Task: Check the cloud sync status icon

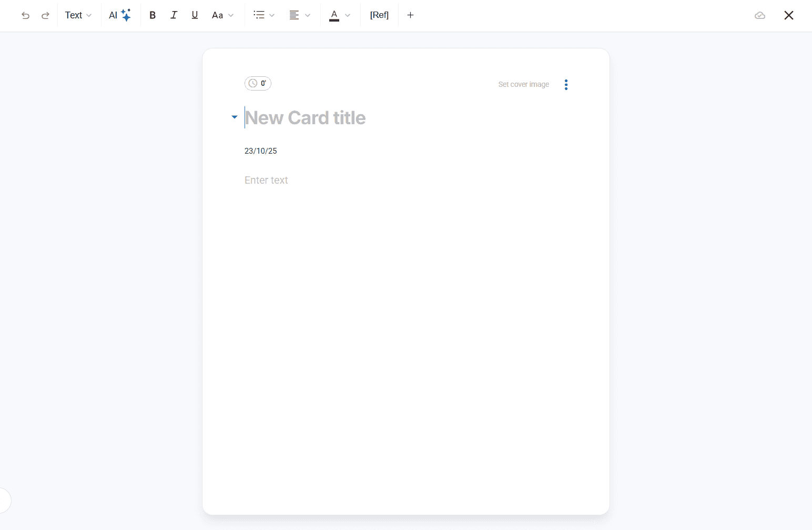Action: 760,15
